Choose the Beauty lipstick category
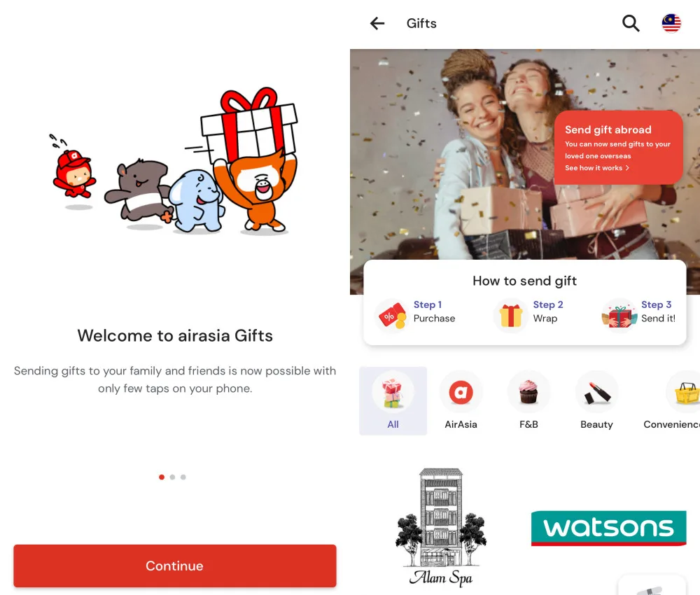700x595 pixels. coord(597,393)
